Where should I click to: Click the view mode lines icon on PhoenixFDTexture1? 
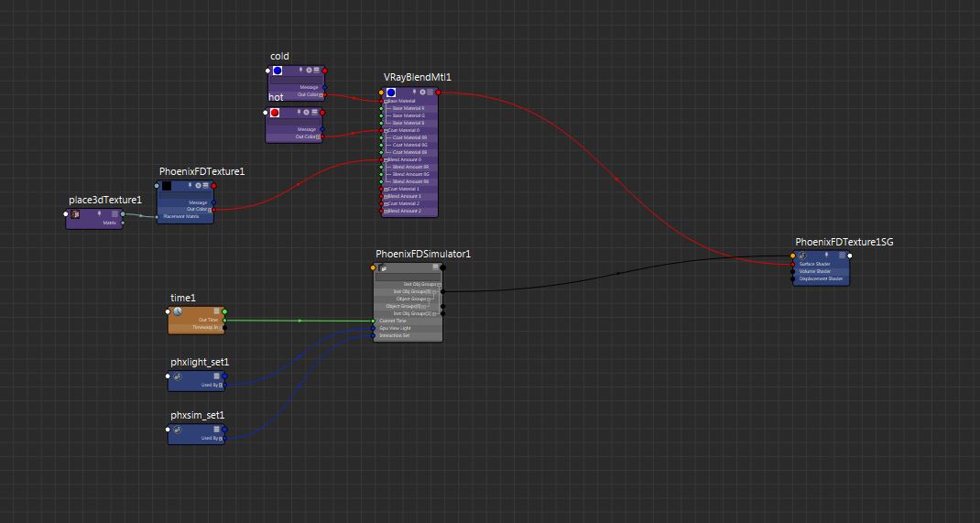206,186
